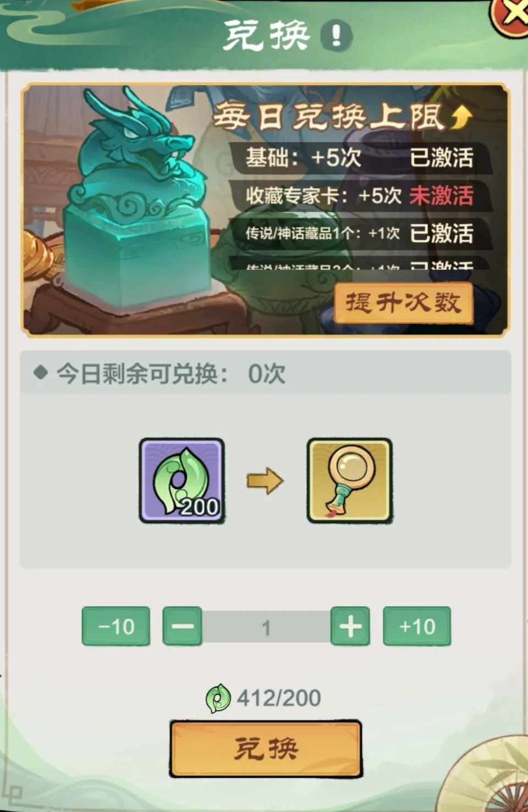Click the yellow up-arrow next to 每日兑换上限

click(x=461, y=116)
